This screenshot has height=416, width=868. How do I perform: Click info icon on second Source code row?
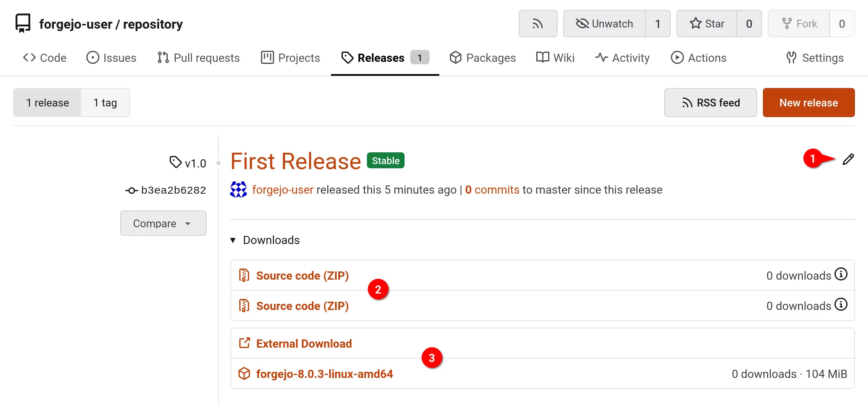tap(841, 304)
